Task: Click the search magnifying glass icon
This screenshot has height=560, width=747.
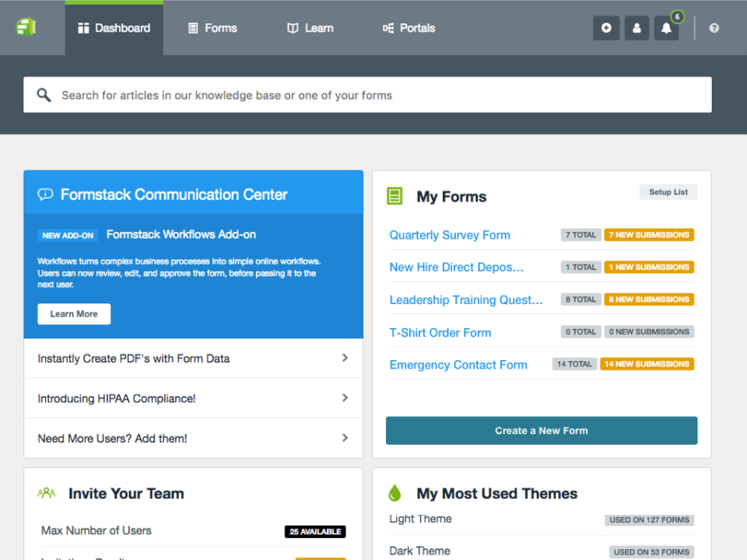Action: [x=44, y=94]
